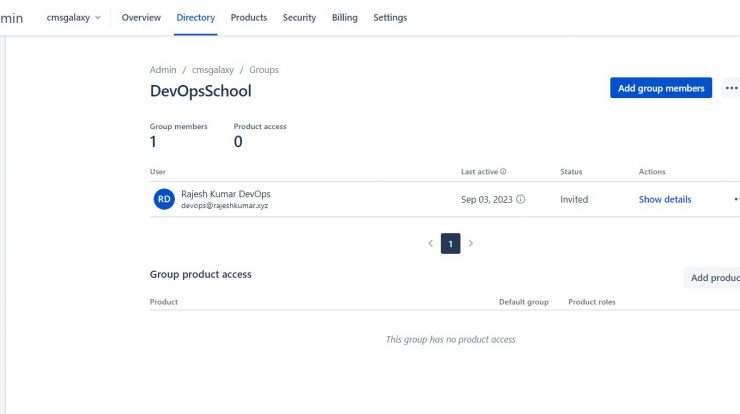The image size is (740, 414).
Task: Click the Directory tab
Action: (195, 17)
